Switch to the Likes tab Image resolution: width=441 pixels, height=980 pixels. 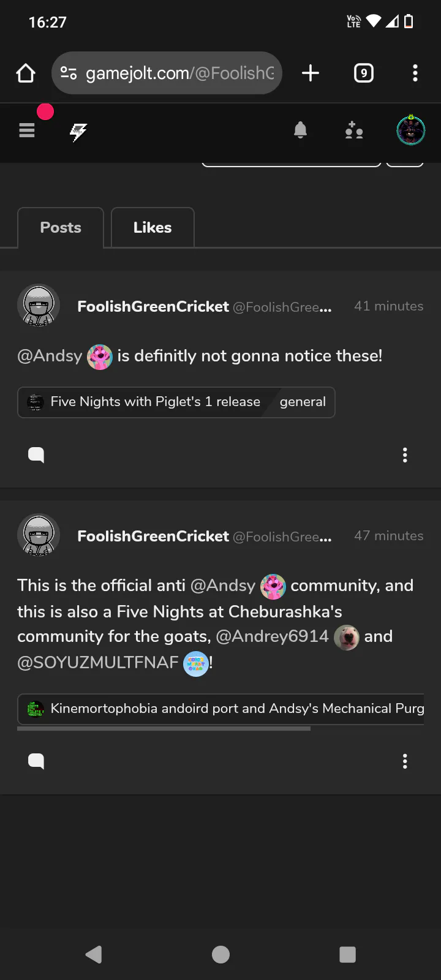(153, 228)
